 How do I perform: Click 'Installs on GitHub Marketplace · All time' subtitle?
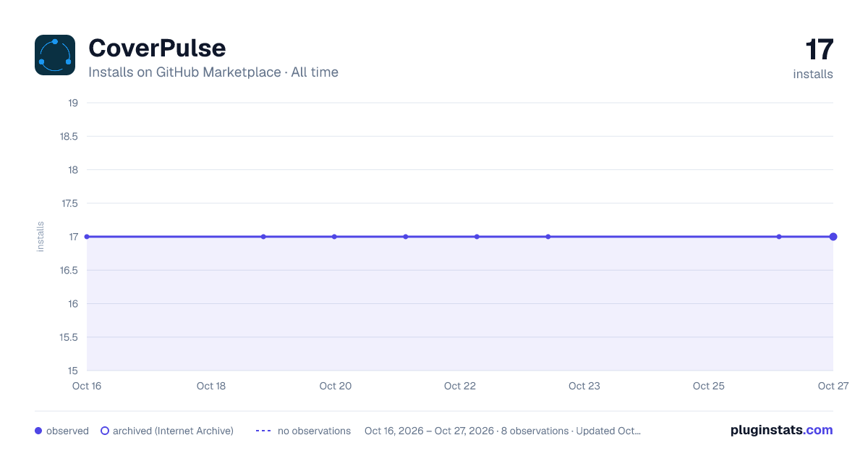coord(213,72)
